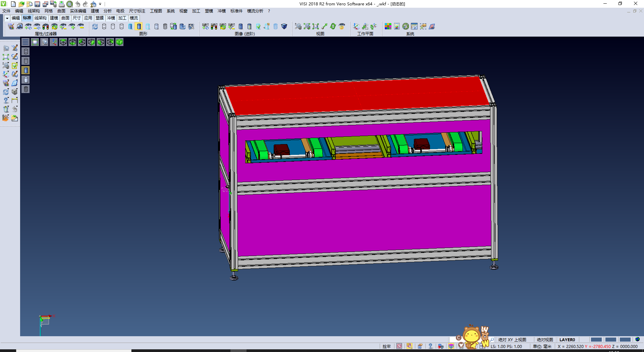Toggle highlighted shading mode in left viewport strip

click(26, 70)
